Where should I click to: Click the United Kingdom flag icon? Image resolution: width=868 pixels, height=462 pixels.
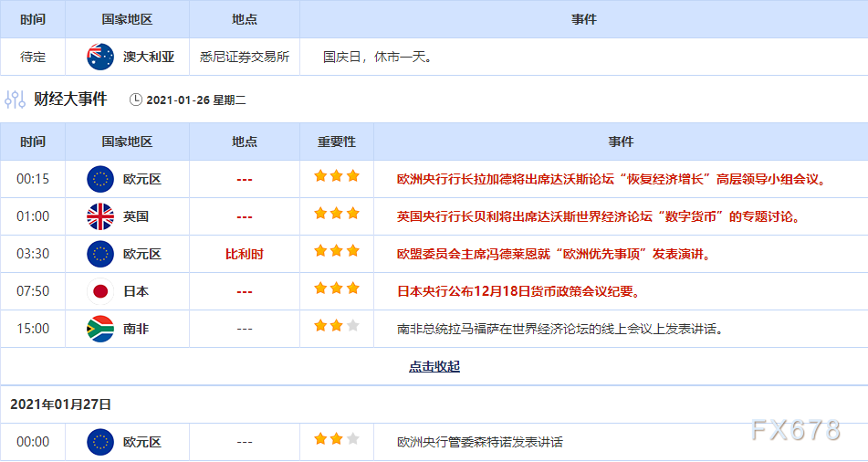pos(99,216)
